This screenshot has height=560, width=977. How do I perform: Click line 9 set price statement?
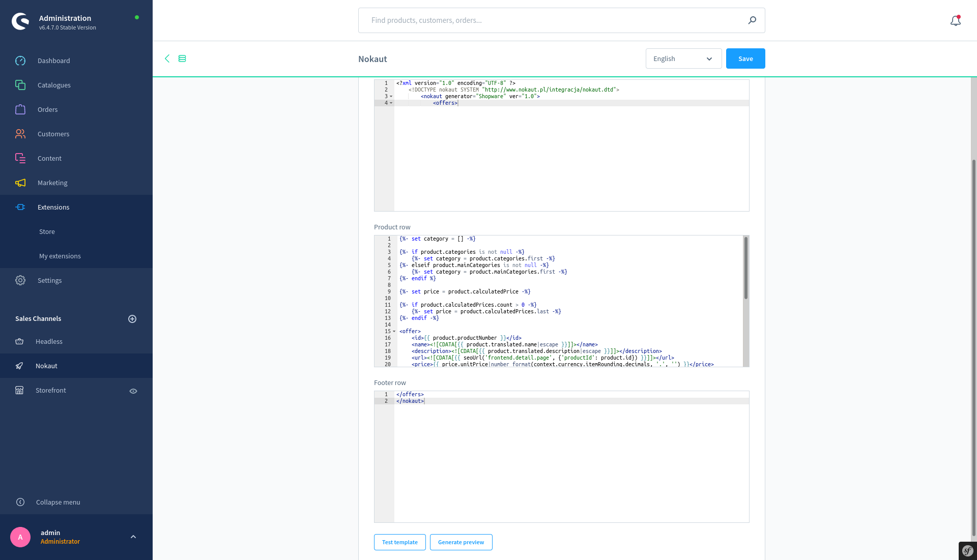click(x=465, y=292)
